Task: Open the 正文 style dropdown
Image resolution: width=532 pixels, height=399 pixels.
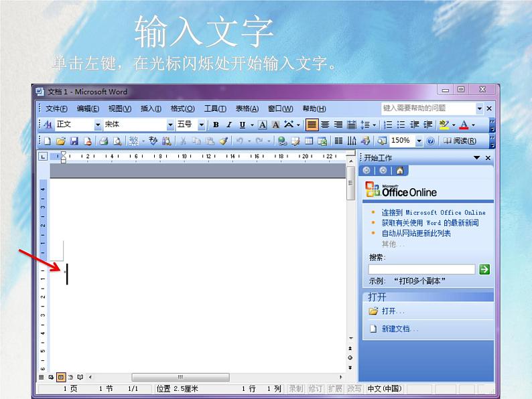Action: 98,125
